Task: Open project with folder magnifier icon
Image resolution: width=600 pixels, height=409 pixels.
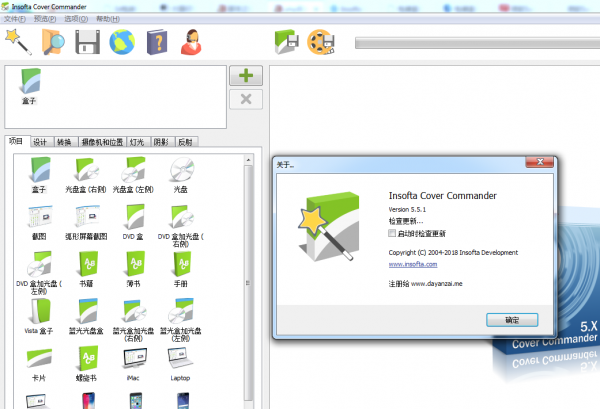Action: (x=53, y=42)
